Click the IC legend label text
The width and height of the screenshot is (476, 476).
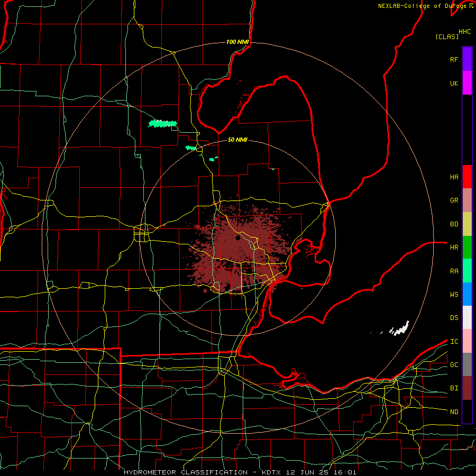tap(454, 342)
